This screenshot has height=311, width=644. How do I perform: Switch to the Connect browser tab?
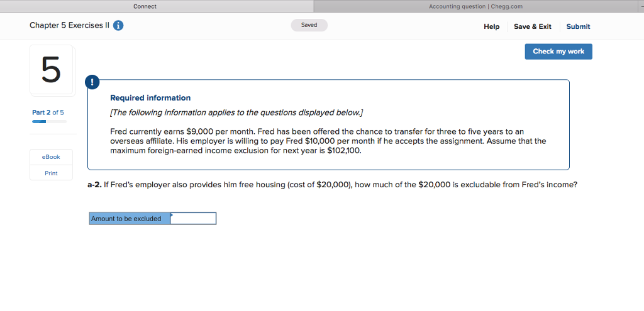tap(145, 6)
